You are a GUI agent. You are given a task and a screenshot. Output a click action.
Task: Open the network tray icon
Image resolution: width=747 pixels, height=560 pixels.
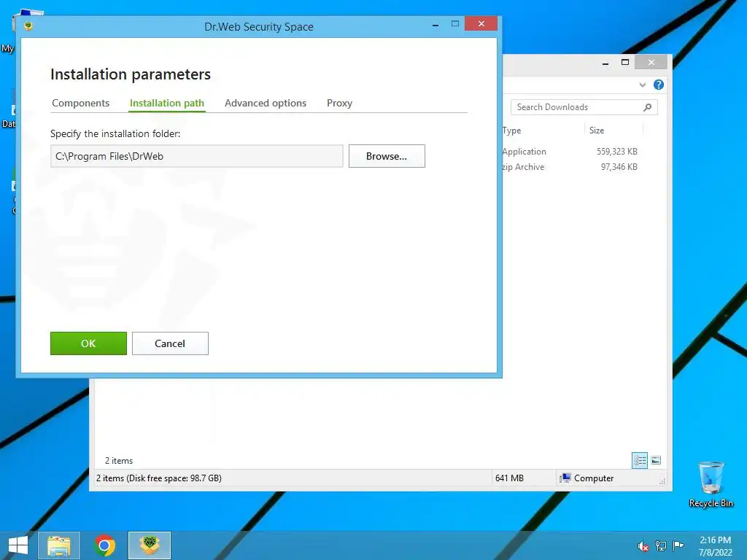pyautogui.click(x=661, y=546)
